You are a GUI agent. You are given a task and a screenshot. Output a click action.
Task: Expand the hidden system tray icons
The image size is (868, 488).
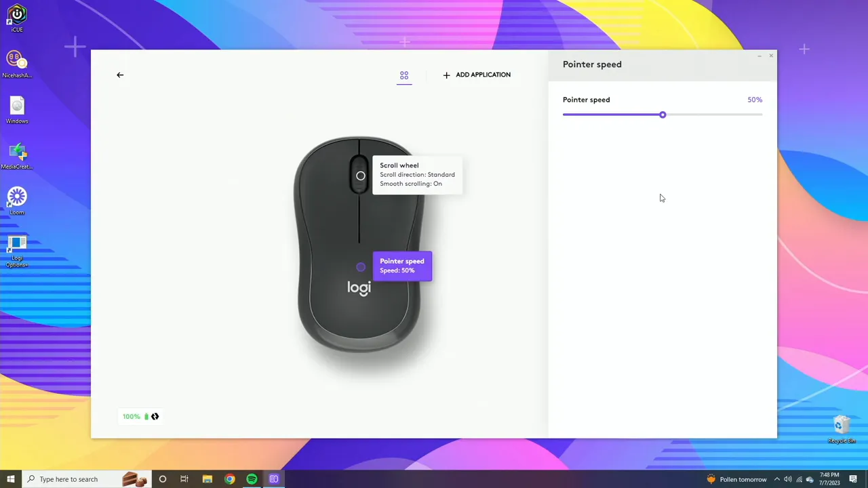(777, 479)
